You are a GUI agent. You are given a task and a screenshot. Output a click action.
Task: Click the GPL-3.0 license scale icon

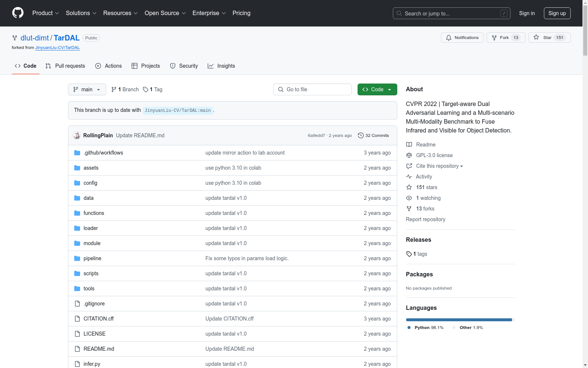tap(409, 155)
